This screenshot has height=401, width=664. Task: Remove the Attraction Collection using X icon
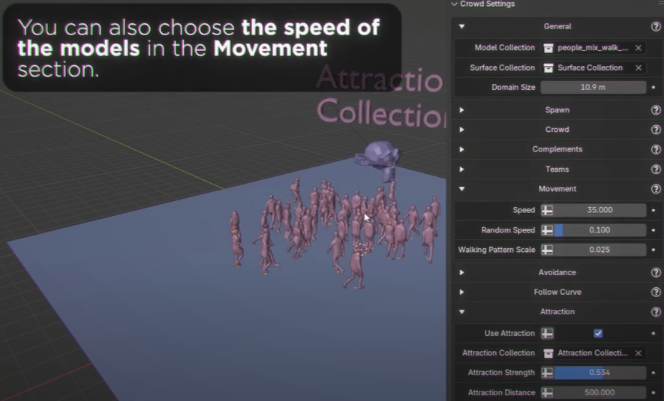pyautogui.click(x=638, y=353)
